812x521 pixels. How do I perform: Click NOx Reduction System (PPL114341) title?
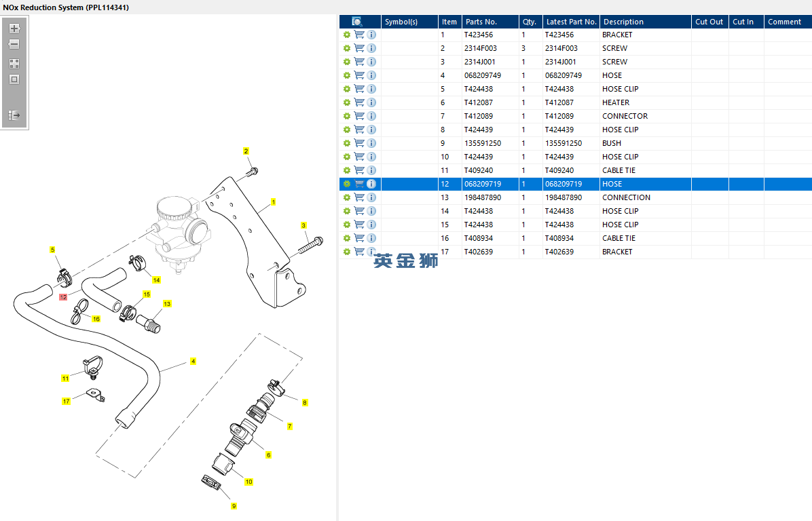(x=66, y=7)
